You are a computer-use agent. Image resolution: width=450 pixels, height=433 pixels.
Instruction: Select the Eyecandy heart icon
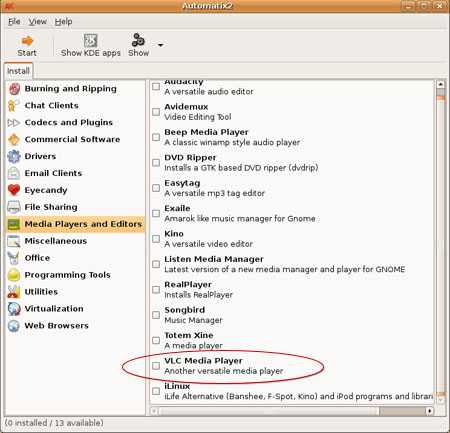tap(14, 190)
